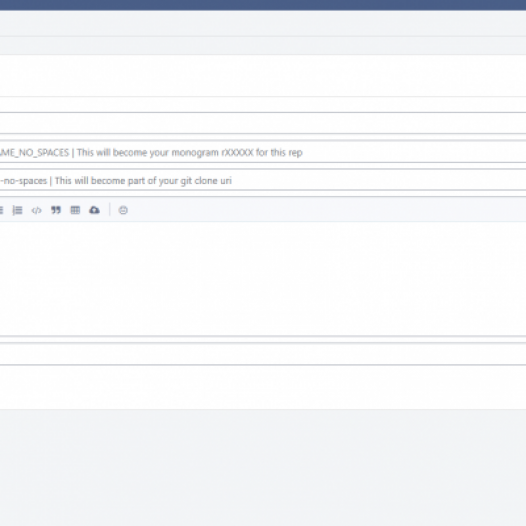Insert a bulleted list via the toolbar

click(1, 210)
